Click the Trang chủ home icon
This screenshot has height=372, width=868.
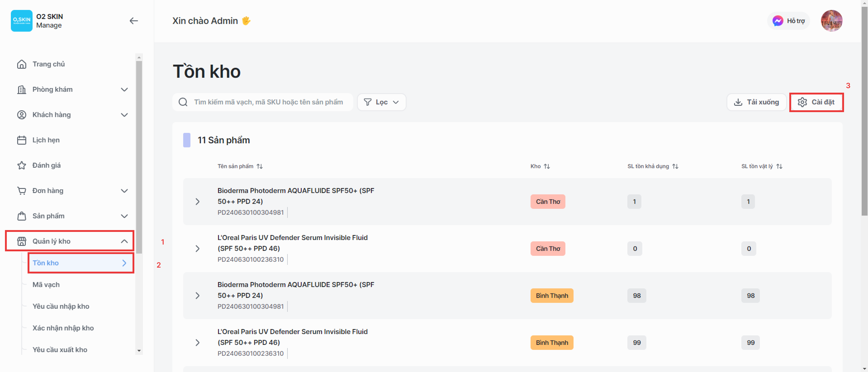(21, 64)
